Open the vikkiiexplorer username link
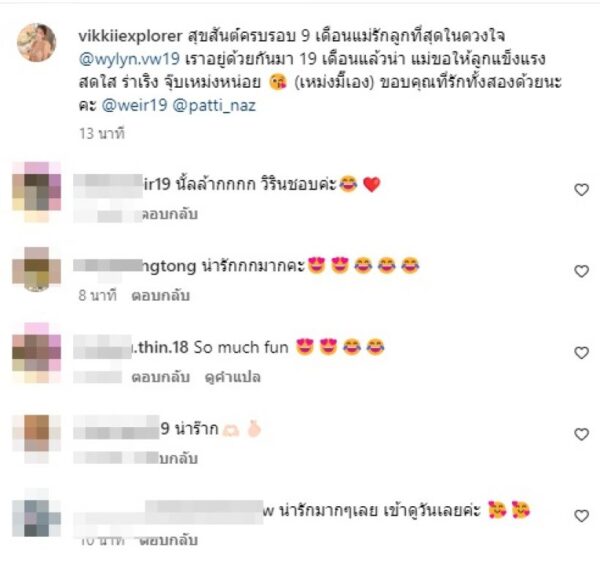The image size is (600, 561). pos(130,36)
